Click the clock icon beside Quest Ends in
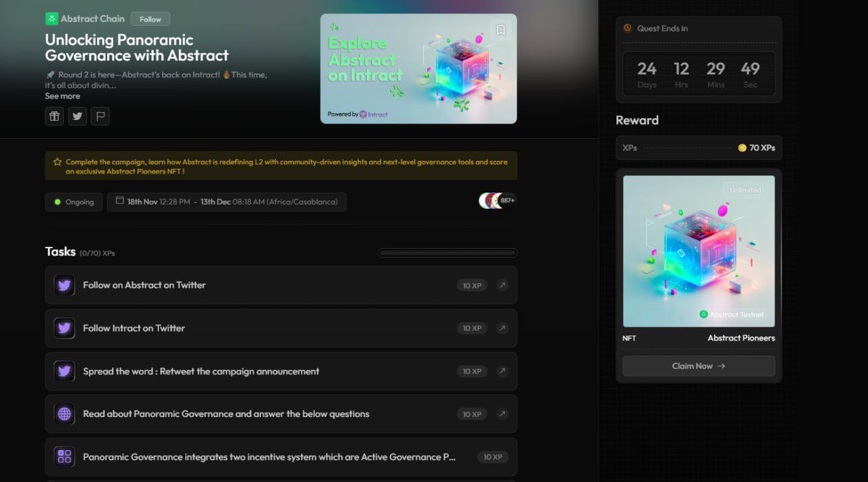The image size is (868, 482). (627, 28)
